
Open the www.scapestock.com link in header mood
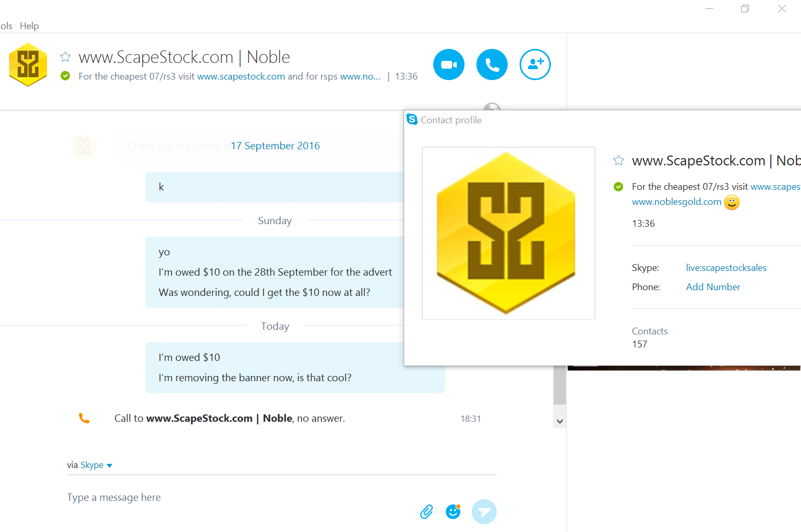click(x=241, y=76)
